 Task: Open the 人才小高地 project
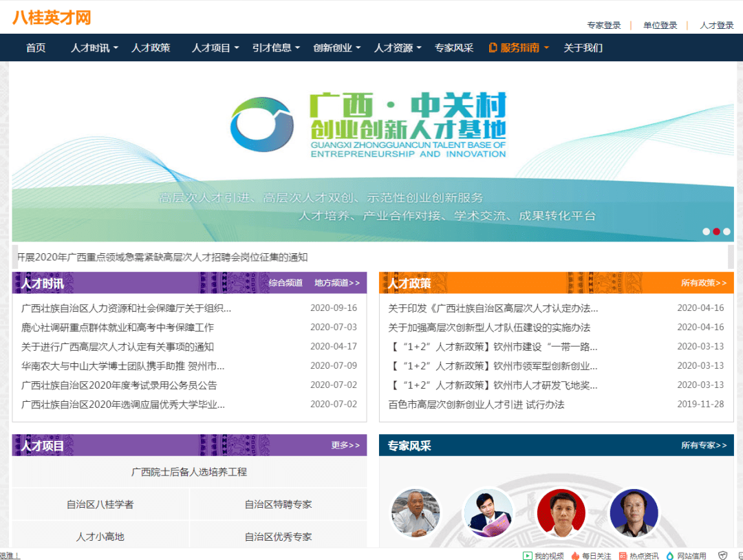click(100, 537)
